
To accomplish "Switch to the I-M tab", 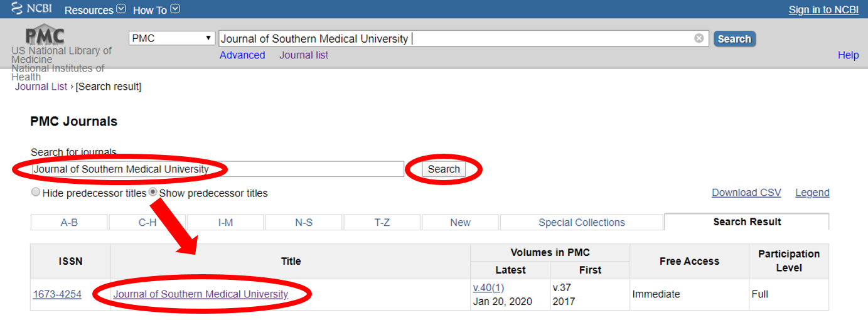I will click(x=226, y=222).
